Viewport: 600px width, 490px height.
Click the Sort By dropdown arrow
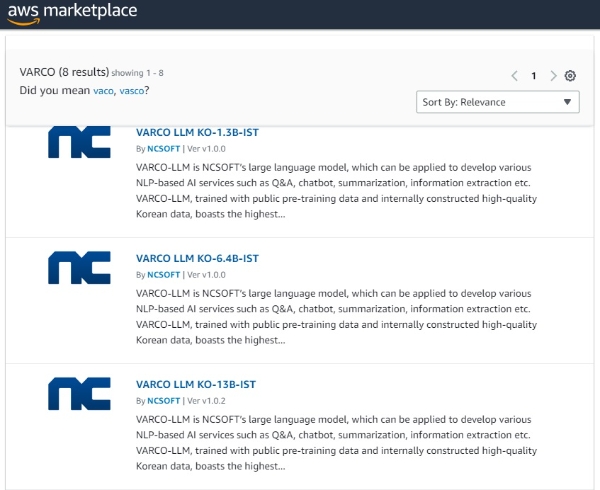point(567,102)
